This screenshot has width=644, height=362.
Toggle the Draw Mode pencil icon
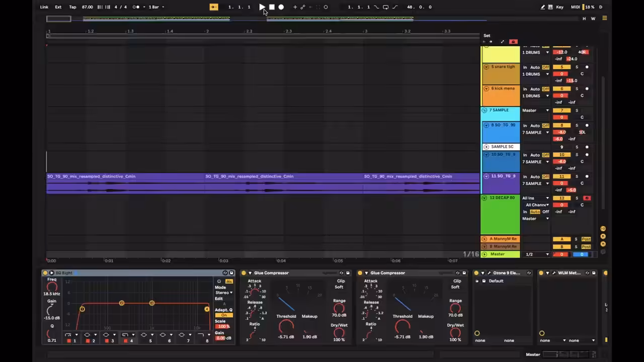[x=542, y=7]
